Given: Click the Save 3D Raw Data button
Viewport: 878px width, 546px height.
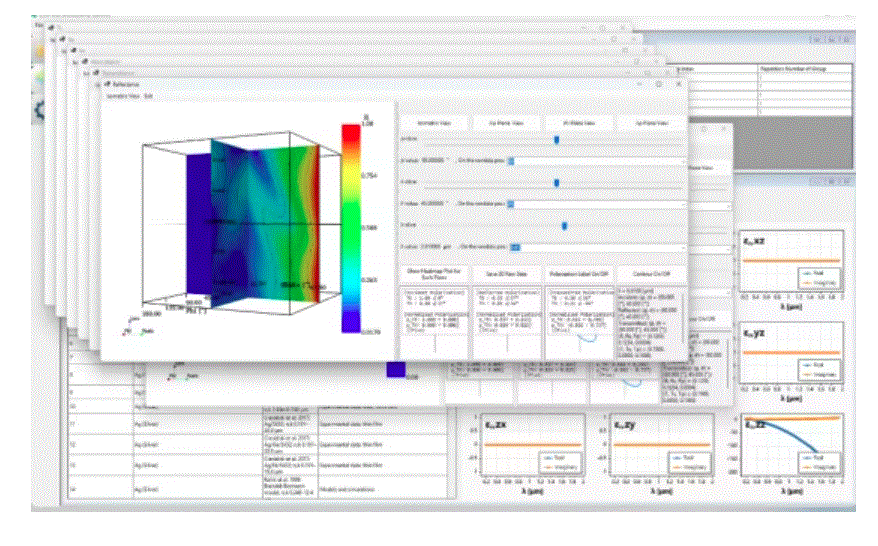Looking at the screenshot, I should coord(507,274).
